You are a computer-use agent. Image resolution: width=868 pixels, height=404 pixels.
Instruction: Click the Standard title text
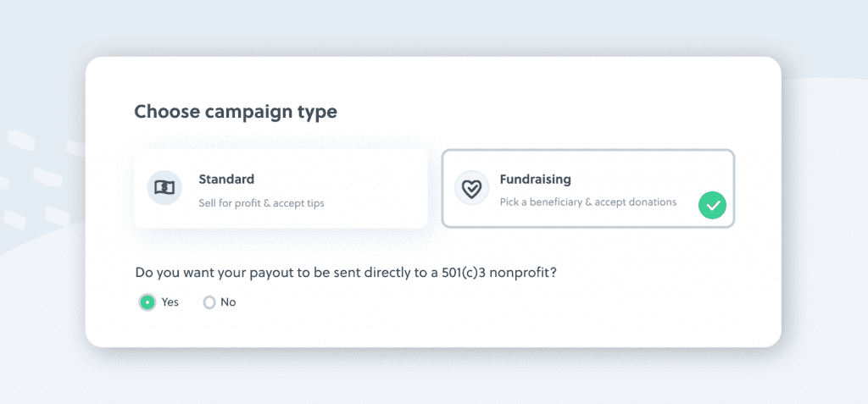pos(226,180)
